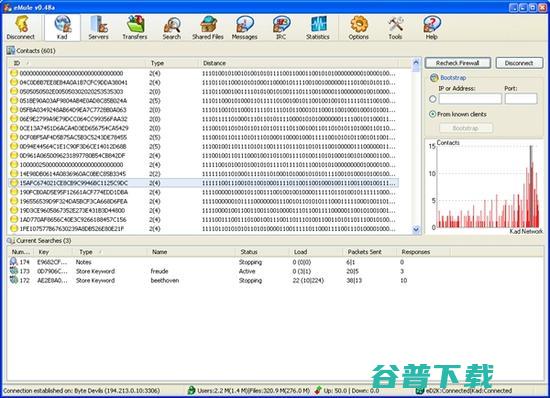Select From known clients radio button
This screenshot has width=550, height=398.
click(433, 114)
